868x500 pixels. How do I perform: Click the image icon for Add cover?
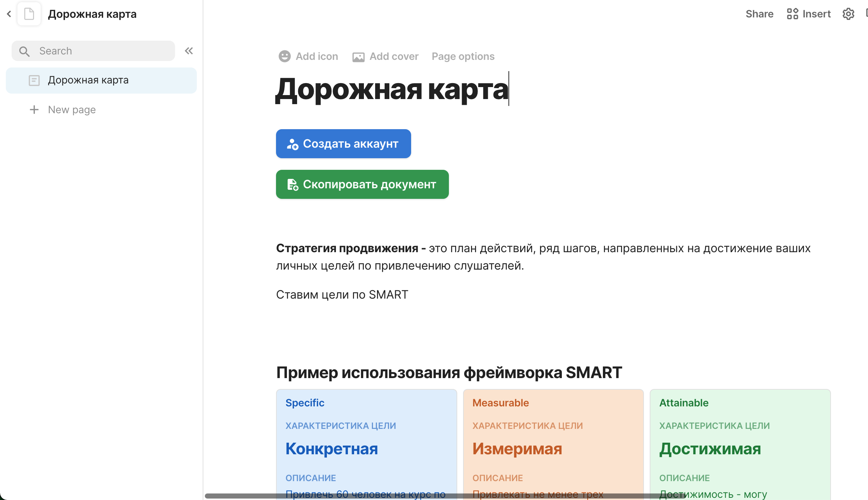tap(358, 57)
